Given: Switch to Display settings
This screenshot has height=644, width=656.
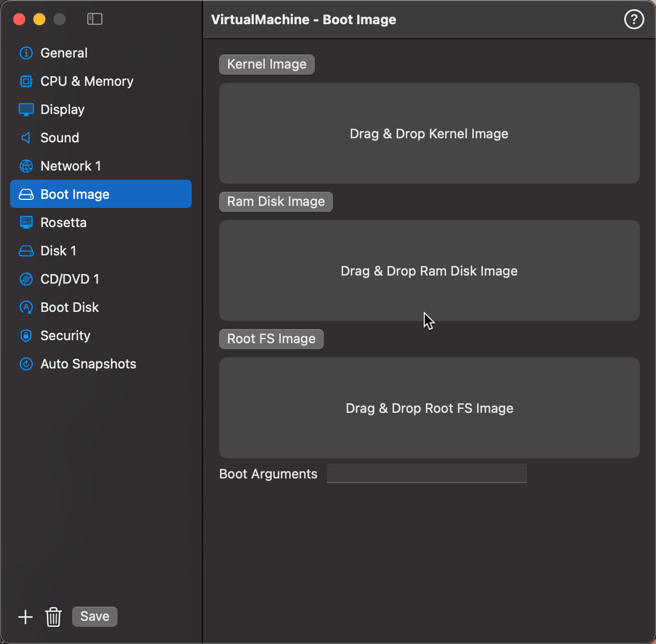Looking at the screenshot, I should point(63,110).
